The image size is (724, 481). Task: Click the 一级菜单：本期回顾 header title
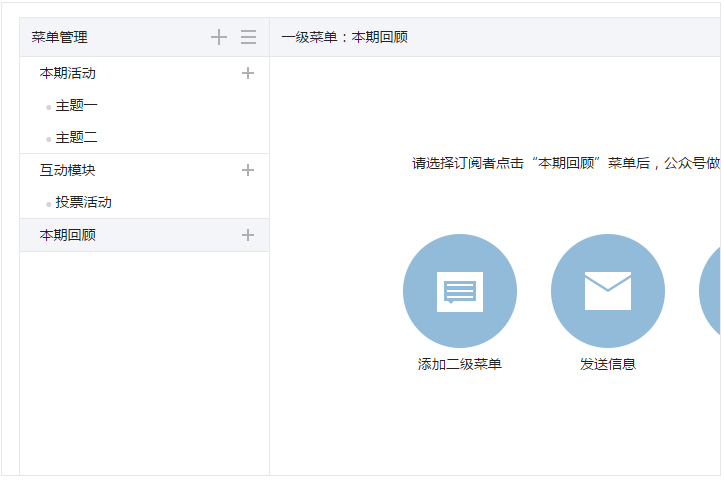coord(345,37)
